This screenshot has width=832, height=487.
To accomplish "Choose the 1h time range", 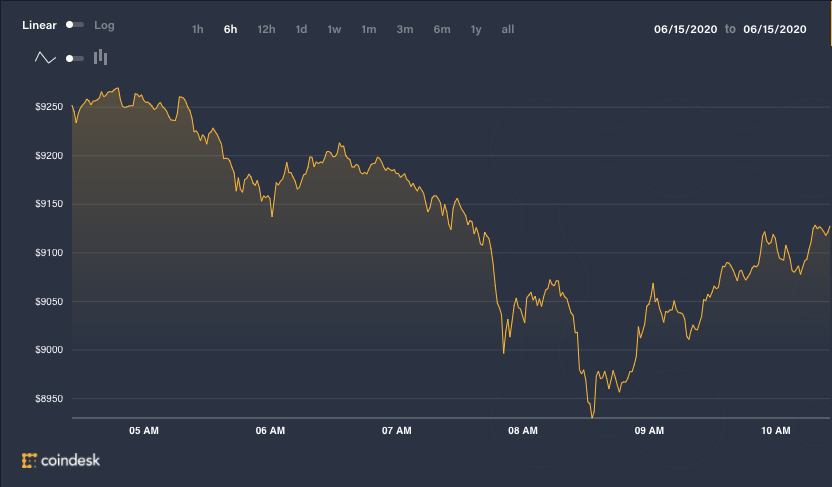I will click(197, 29).
